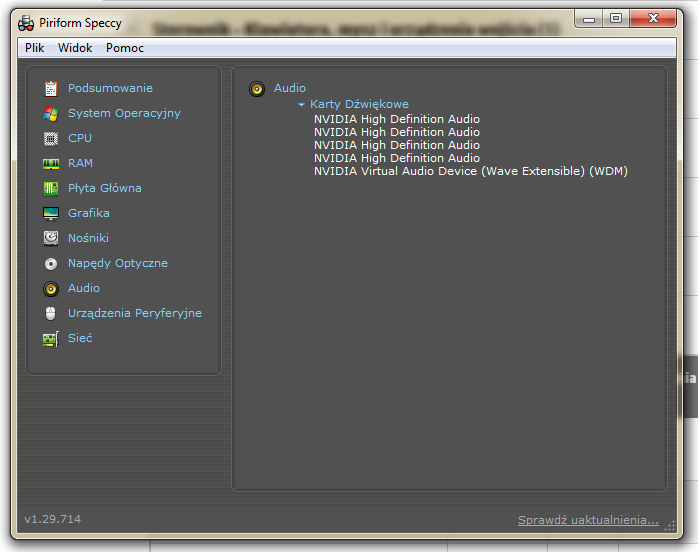The image size is (700, 552).
Task: Open the Widok menu
Action: pos(75,48)
